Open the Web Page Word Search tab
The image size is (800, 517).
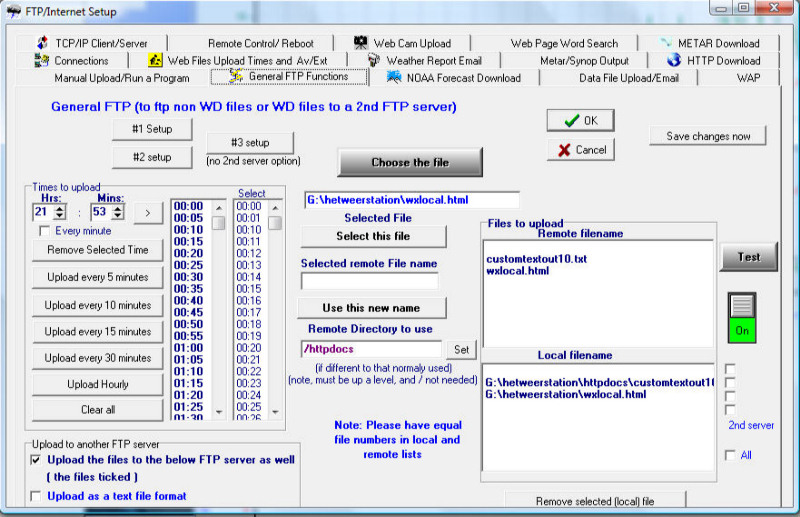tap(564, 43)
